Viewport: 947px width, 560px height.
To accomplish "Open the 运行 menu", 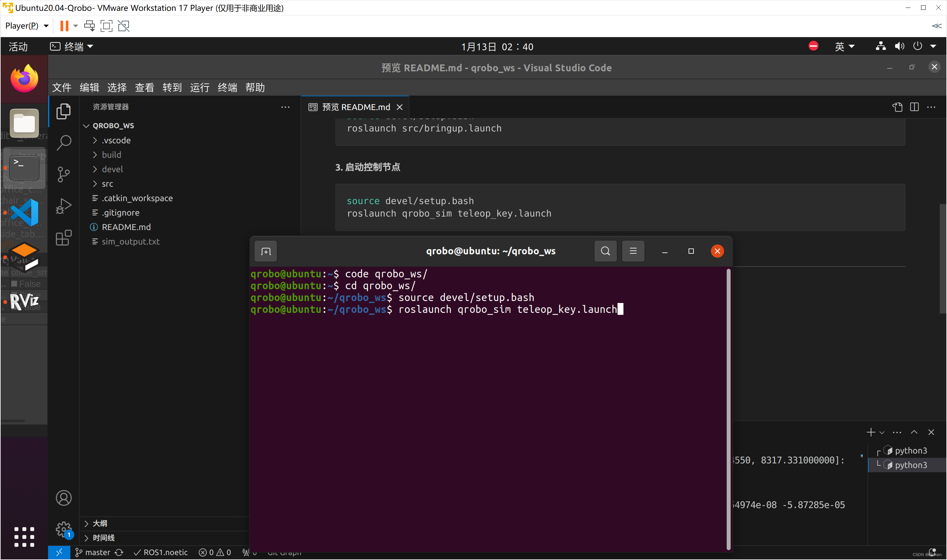I will [200, 87].
